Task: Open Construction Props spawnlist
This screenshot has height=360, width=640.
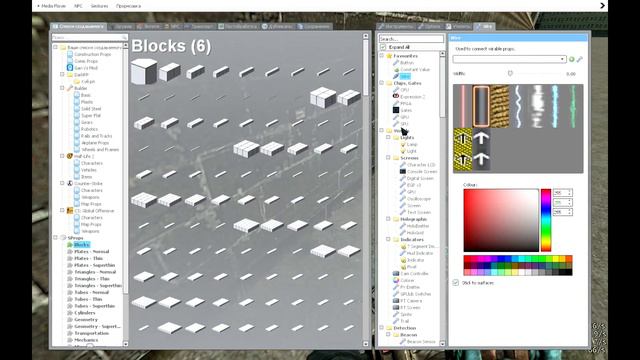Action: point(93,54)
